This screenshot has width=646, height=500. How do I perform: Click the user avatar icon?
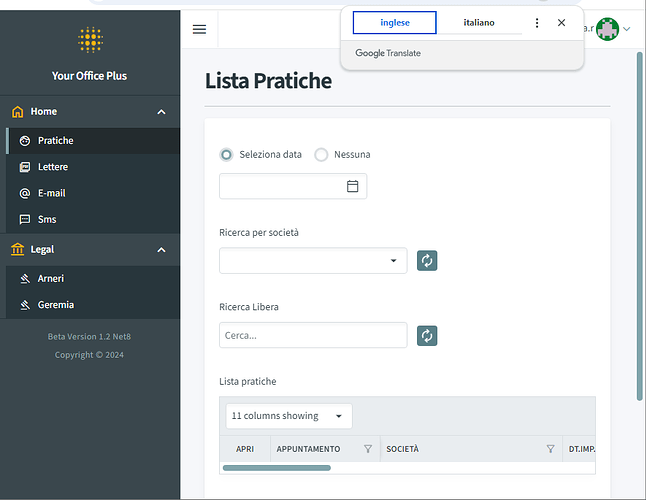(607, 29)
